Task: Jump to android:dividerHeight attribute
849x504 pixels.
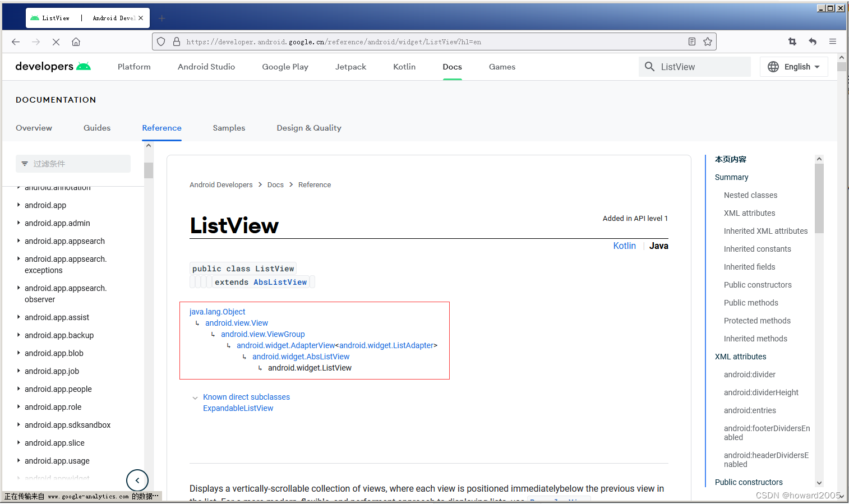Action: [x=761, y=392]
